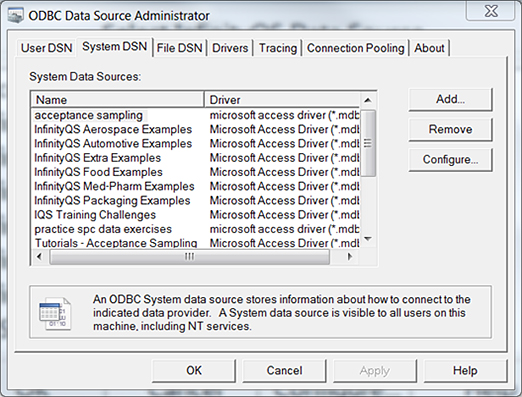The height and width of the screenshot is (397, 522).
Task: Click the Cancel button
Action: point(284,370)
